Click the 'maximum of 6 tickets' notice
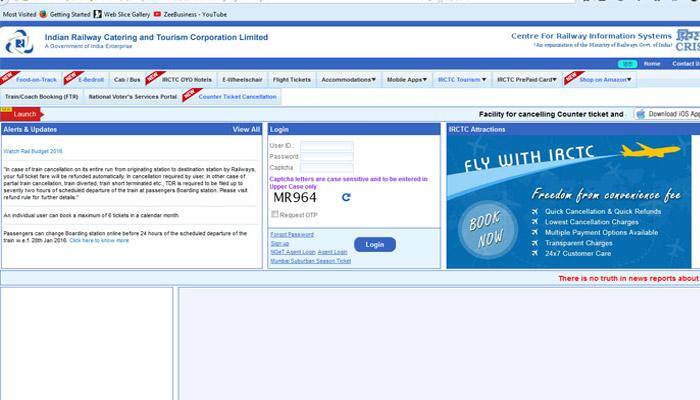700x400 pixels. [92, 215]
